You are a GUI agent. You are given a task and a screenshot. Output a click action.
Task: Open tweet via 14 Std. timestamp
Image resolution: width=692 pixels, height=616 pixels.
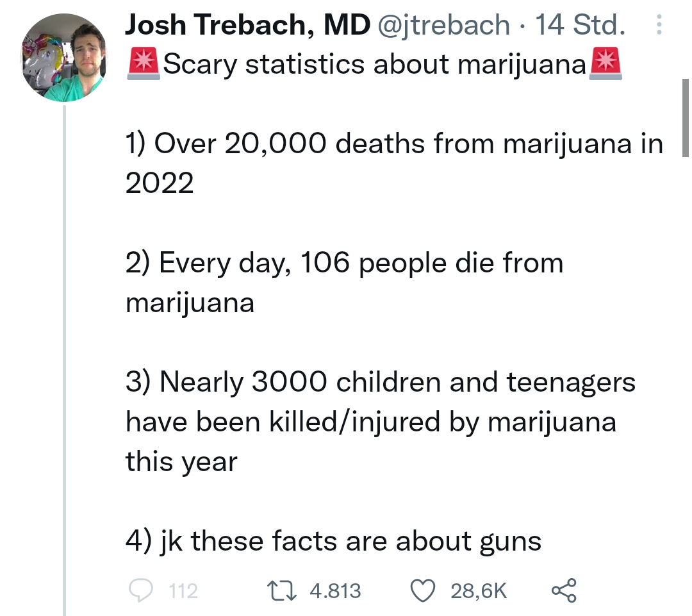pyautogui.click(x=581, y=25)
